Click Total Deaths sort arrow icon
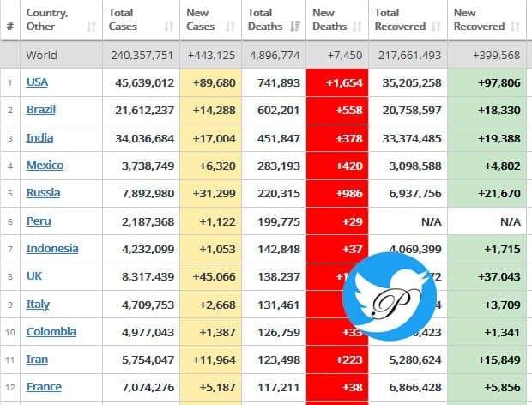Screen dimensions: 532x405 pos(293,27)
